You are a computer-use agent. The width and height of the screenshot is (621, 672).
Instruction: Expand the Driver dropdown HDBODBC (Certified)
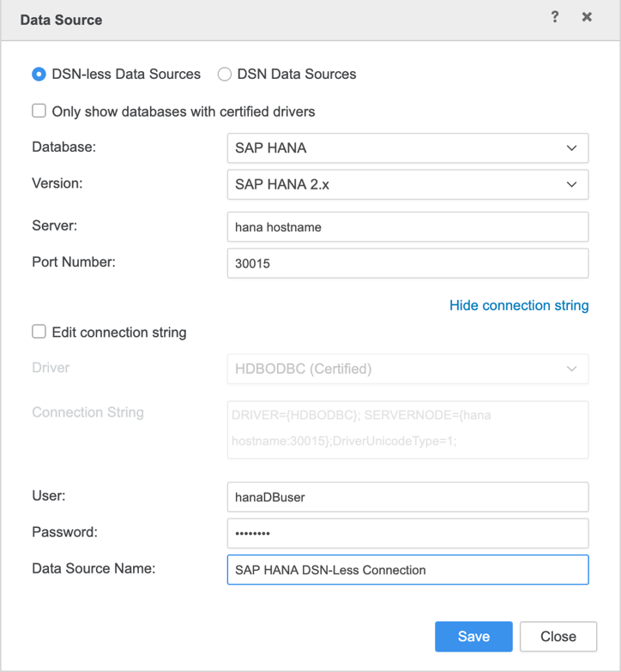[x=407, y=369]
